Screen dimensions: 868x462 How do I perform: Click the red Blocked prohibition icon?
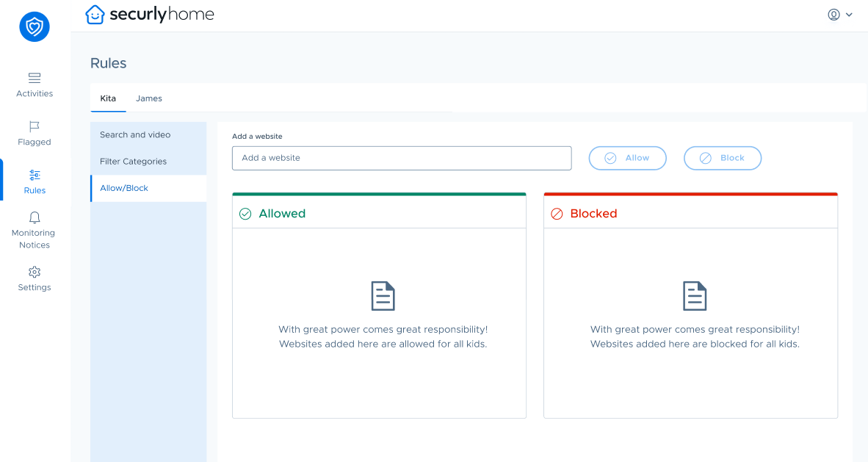(557, 214)
